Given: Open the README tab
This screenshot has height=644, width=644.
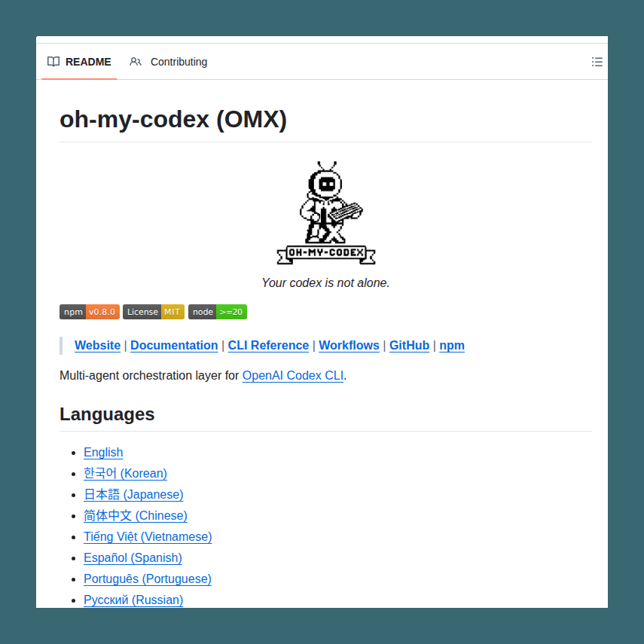Looking at the screenshot, I should (79, 62).
